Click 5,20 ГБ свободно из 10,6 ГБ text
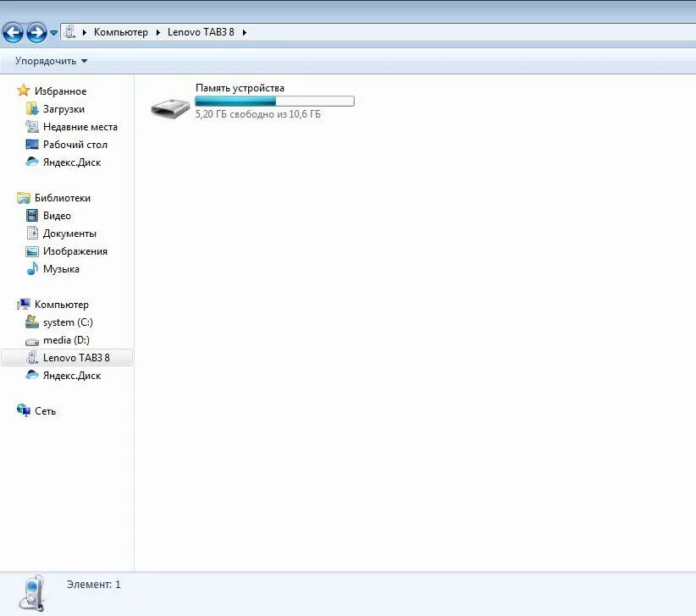The image size is (696, 616). pyautogui.click(x=258, y=114)
